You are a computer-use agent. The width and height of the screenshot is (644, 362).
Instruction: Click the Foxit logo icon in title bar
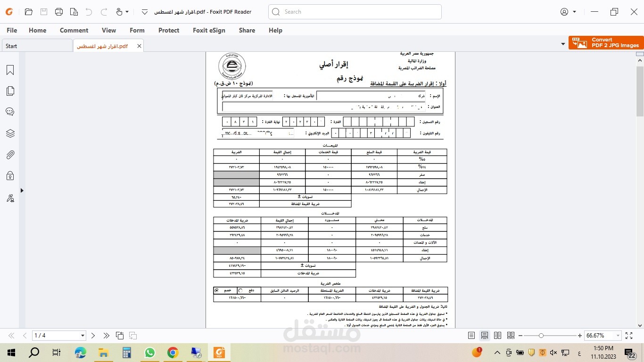click(9, 12)
